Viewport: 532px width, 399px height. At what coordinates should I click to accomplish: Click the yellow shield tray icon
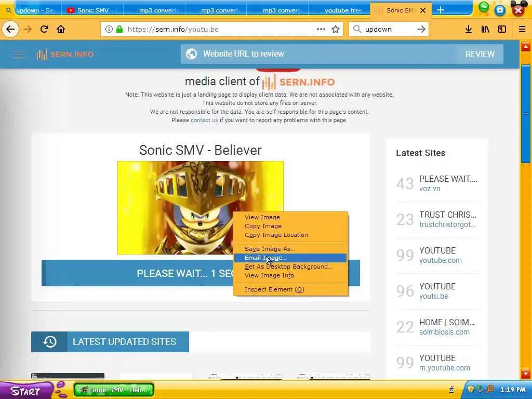(x=471, y=389)
